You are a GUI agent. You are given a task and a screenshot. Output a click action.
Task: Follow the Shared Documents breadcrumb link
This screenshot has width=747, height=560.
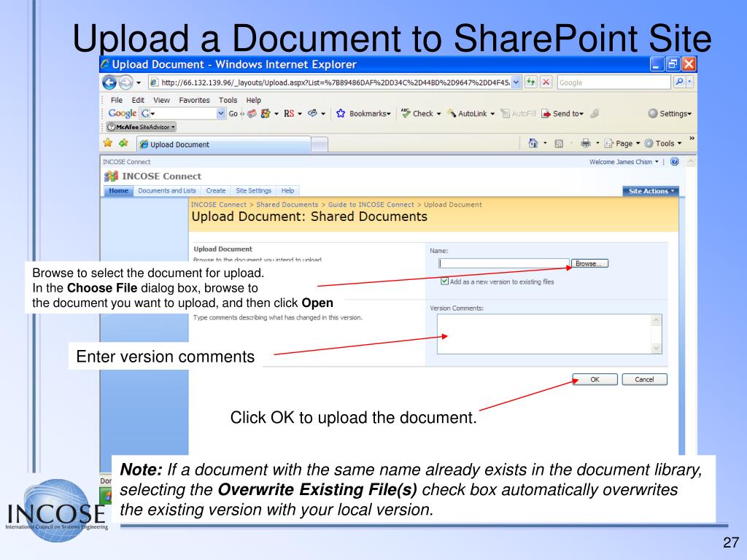[287, 204]
